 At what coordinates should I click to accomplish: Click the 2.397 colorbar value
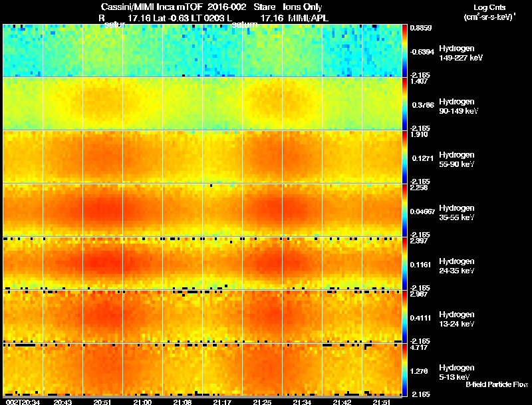click(419, 241)
